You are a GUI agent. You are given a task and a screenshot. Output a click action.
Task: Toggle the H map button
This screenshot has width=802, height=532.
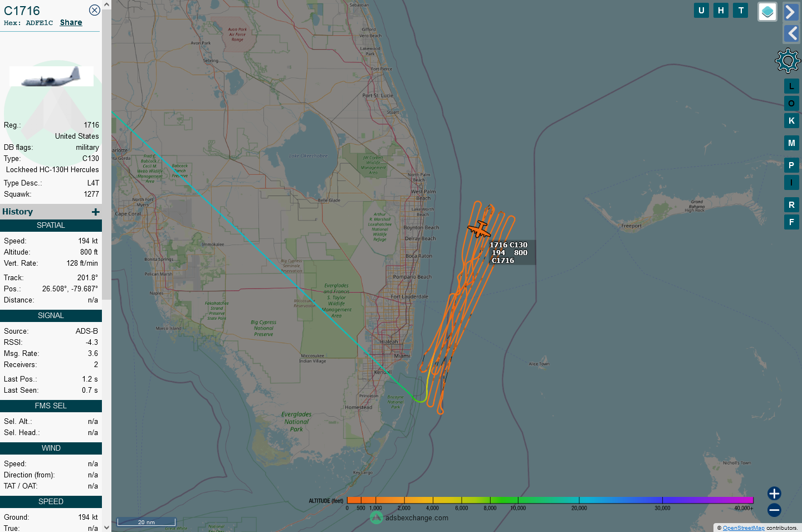click(x=721, y=10)
